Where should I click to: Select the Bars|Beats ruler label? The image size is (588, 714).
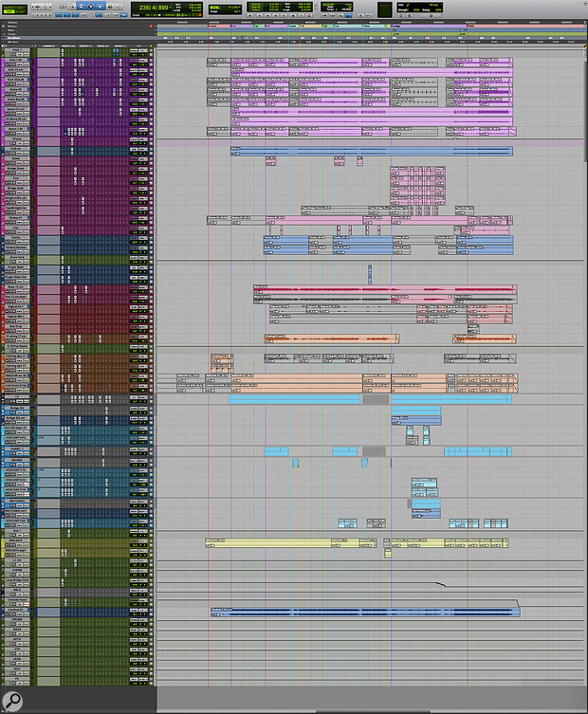13,38
